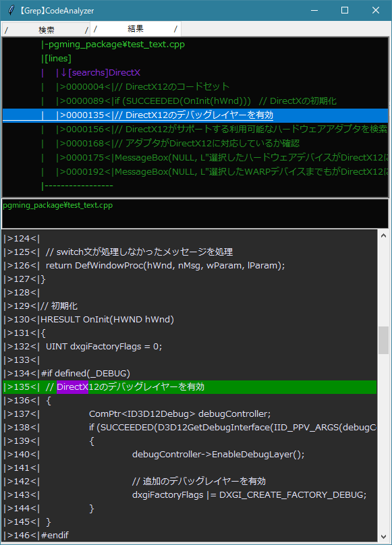Close the CodeAnalyzer window
Screen dimensions: 392x545
coord(376,10)
